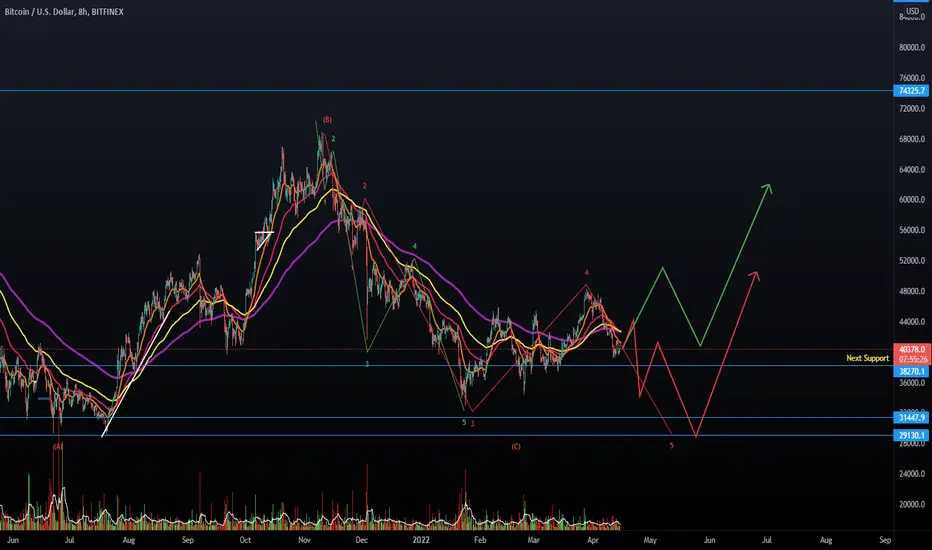Select the white ascending trend line
932x550 pixels.
136,373
